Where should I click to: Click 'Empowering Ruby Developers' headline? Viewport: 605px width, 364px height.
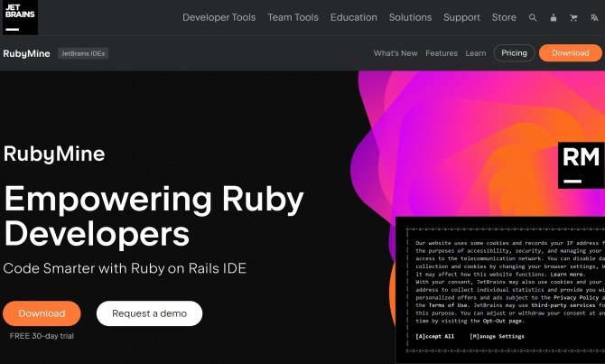point(154,216)
